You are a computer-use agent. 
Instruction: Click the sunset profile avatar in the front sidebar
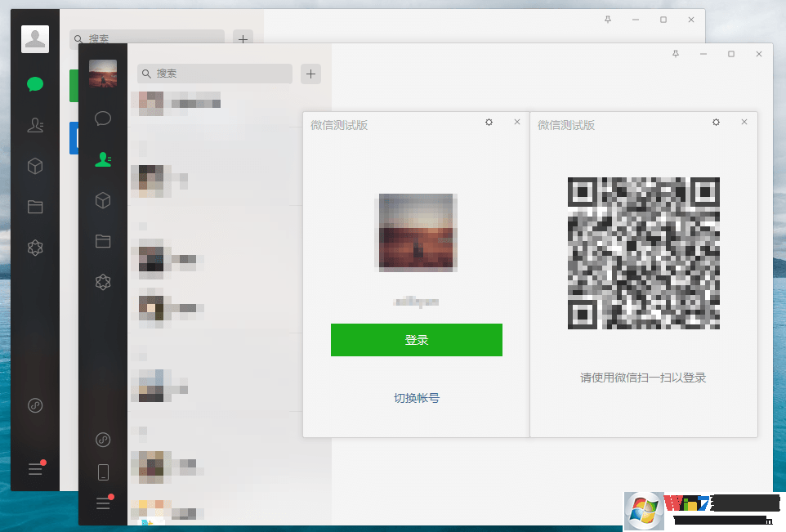[103, 74]
